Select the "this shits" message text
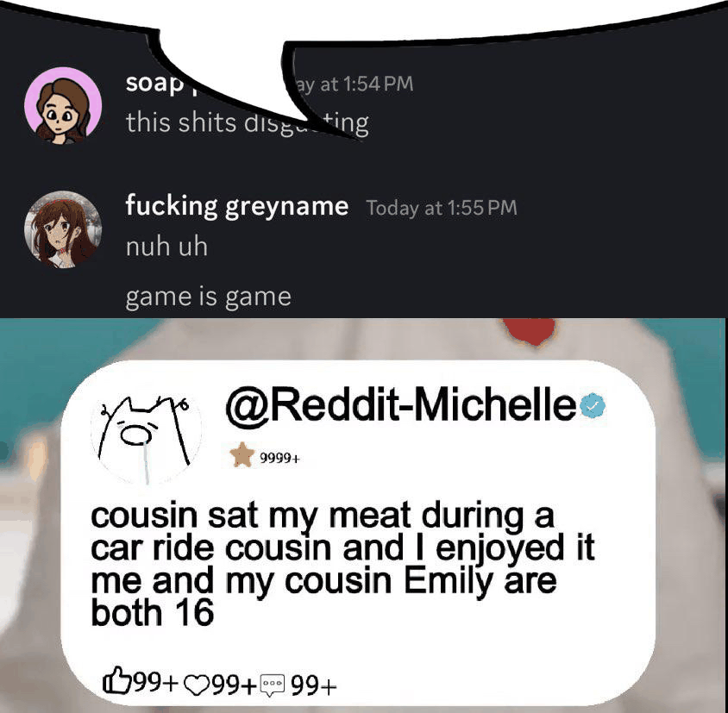This screenshot has width=728, height=713. pyautogui.click(x=247, y=123)
